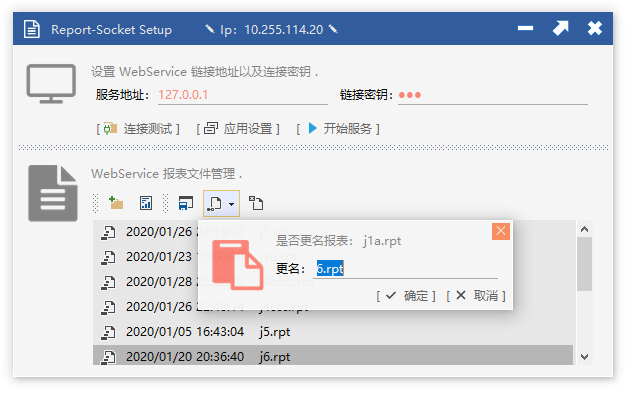Click the pencil icon after IP address
Screen dimensions: 633x396
point(333,29)
